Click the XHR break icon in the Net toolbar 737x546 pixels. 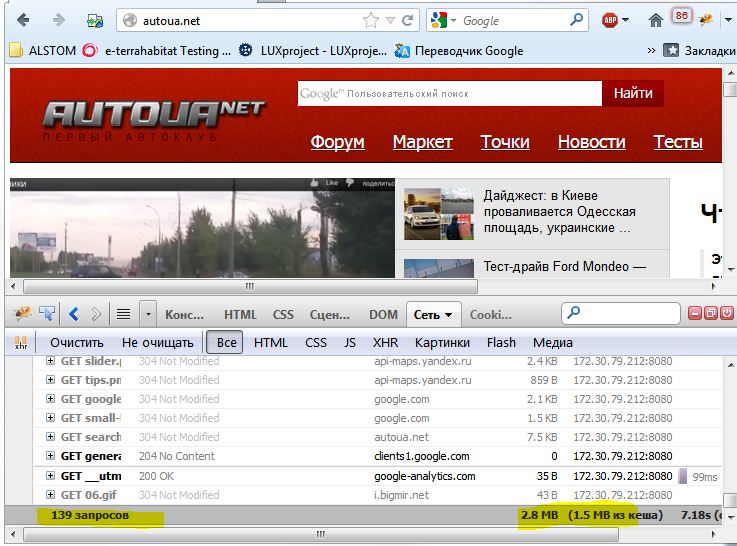[x=20, y=343]
